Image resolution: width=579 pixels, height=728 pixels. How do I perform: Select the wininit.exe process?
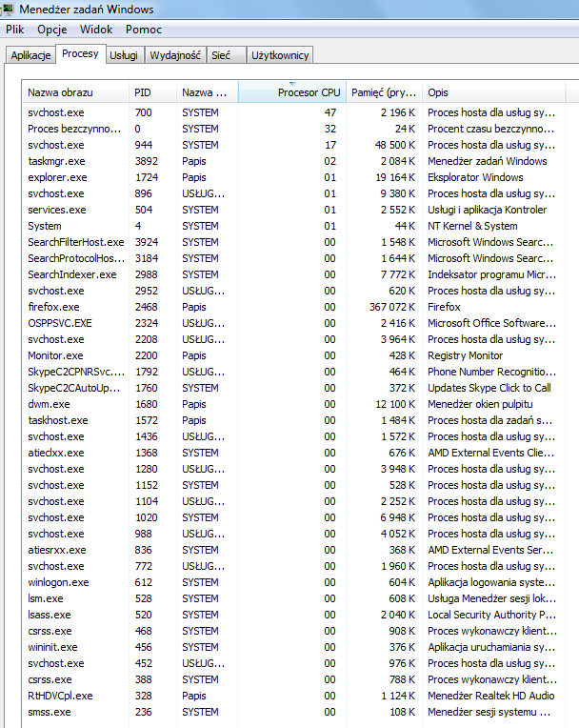pyautogui.click(x=293, y=647)
